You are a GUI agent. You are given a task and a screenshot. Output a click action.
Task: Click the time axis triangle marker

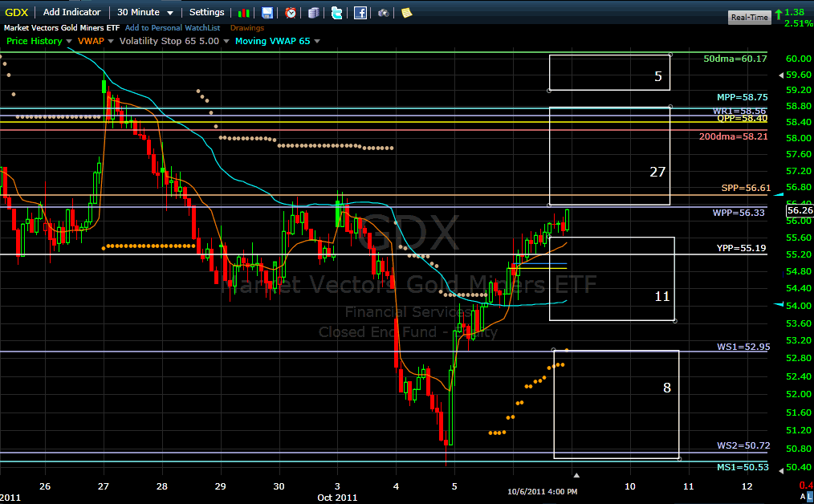point(576,475)
